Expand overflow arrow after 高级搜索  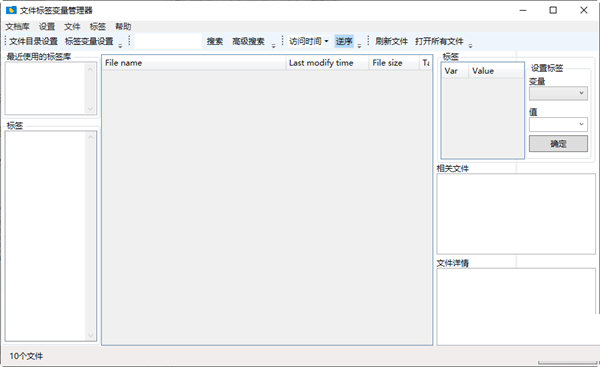(274, 46)
